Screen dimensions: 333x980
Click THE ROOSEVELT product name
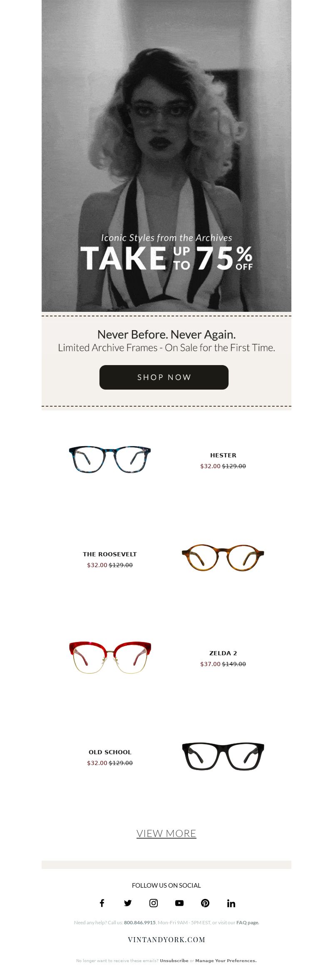110,554
